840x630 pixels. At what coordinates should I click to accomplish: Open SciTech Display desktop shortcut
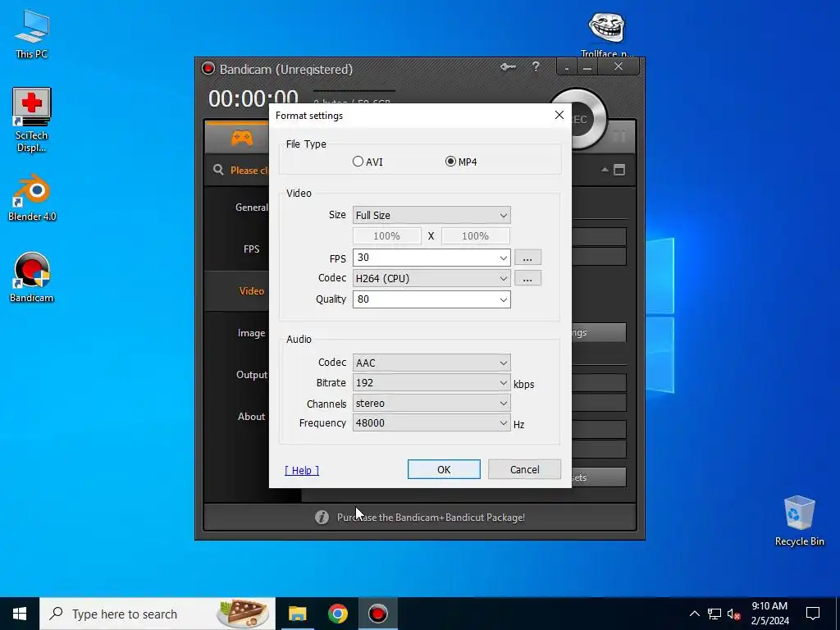click(32, 120)
